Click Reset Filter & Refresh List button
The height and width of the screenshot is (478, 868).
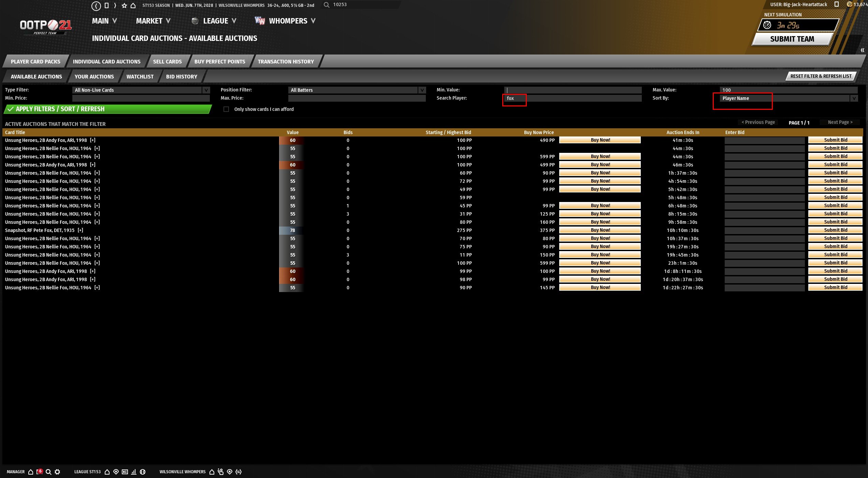point(821,76)
